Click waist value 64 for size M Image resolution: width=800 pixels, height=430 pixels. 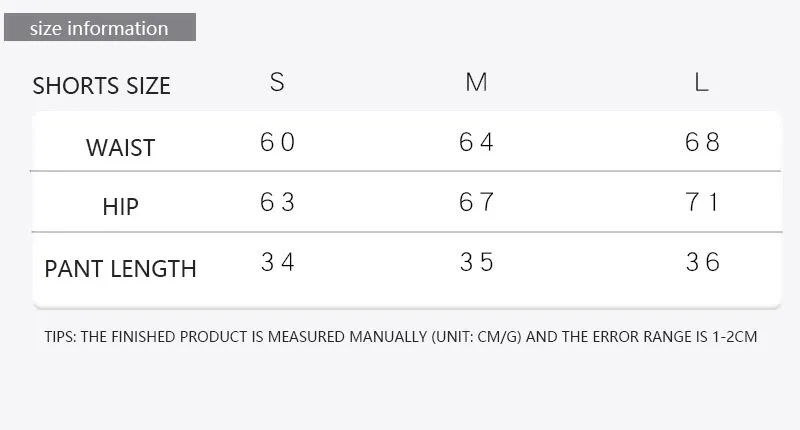click(476, 142)
